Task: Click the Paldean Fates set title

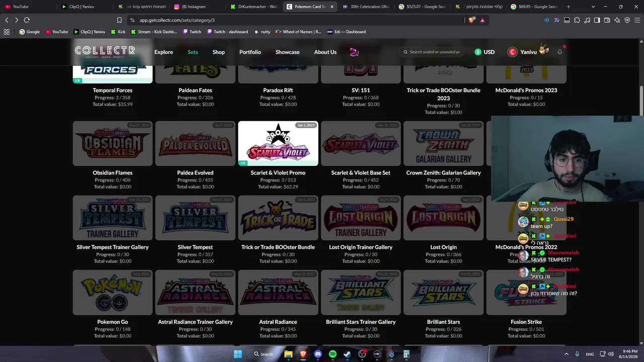Action: coord(195,90)
